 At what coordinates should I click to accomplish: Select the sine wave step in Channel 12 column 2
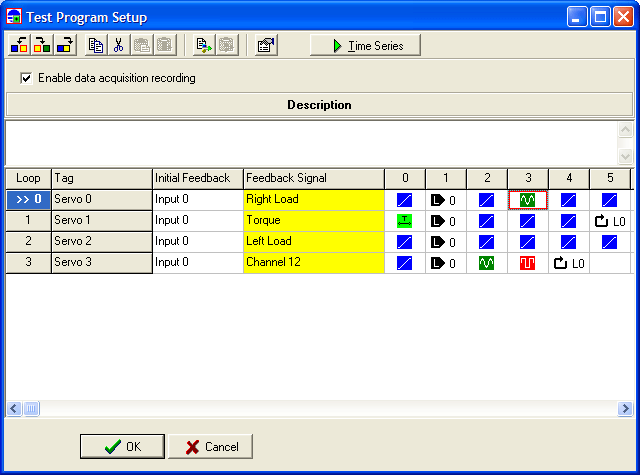pyautogui.click(x=486, y=263)
